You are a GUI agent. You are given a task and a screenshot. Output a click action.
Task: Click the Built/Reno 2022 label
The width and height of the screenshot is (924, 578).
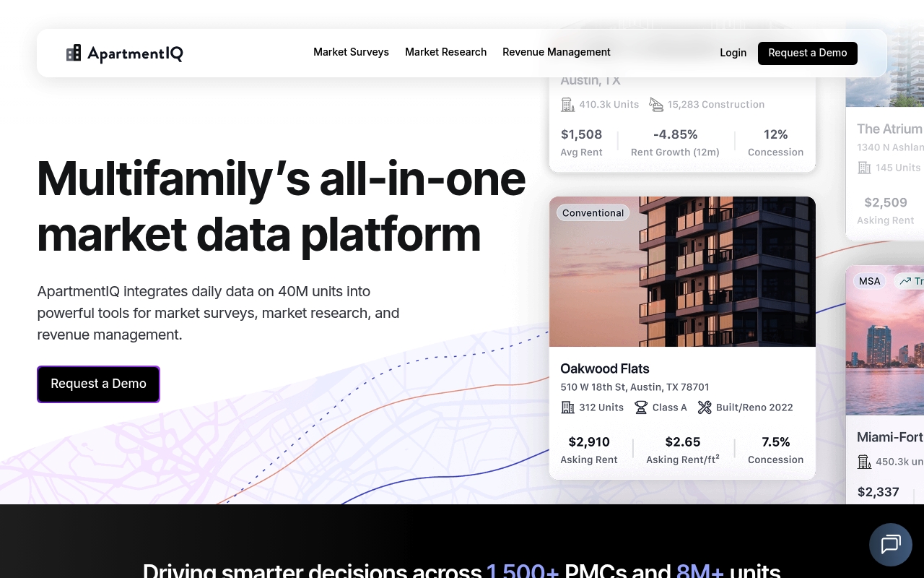754,407
